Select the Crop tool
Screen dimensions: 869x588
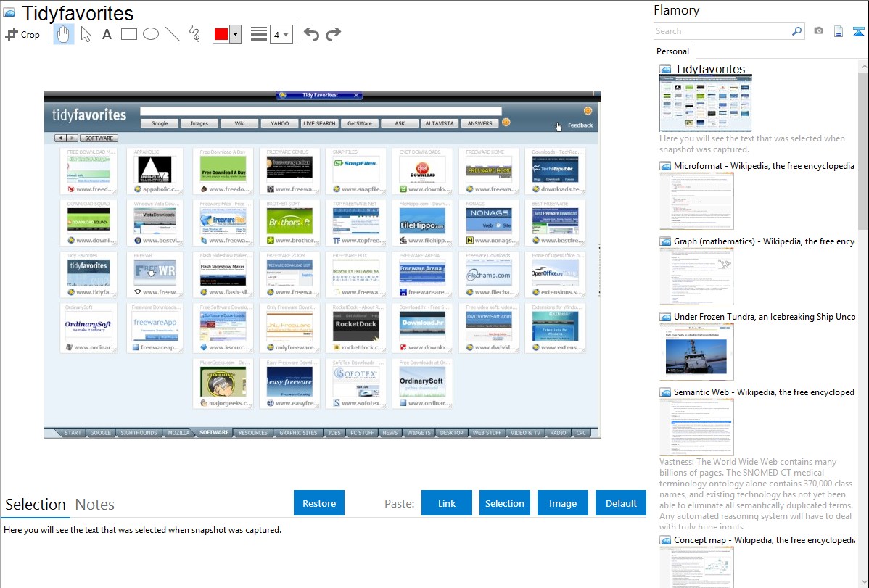pos(22,34)
